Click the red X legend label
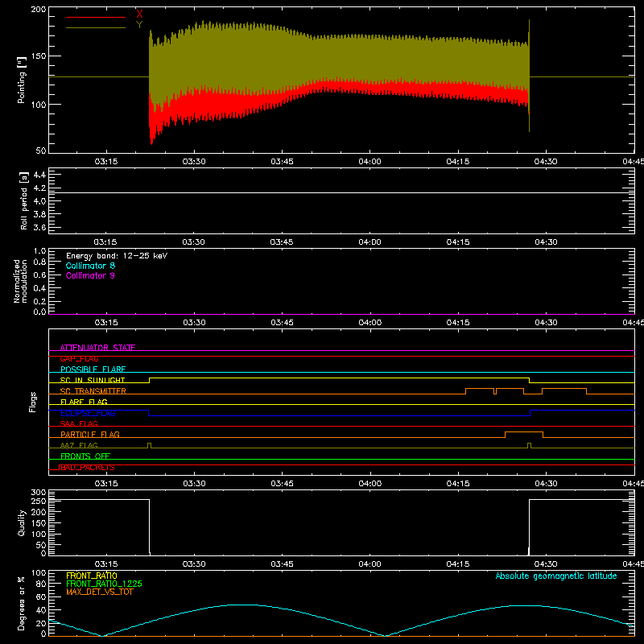The width and height of the screenshot is (644, 644). click(x=139, y=14)
